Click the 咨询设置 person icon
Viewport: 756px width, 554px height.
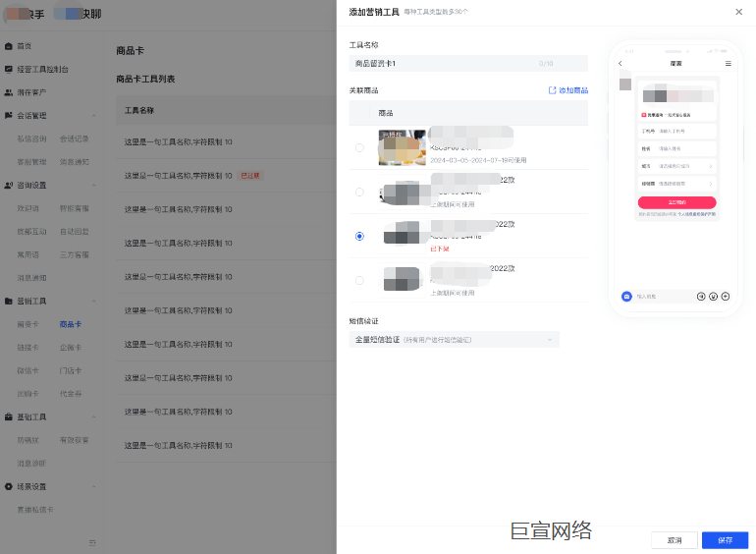[8, 185]
